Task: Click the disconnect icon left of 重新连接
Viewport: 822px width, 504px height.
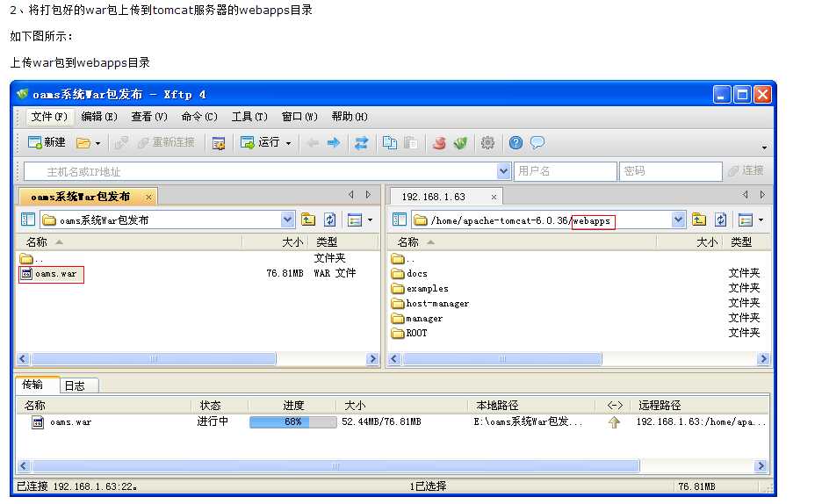Action: [121, 142]
